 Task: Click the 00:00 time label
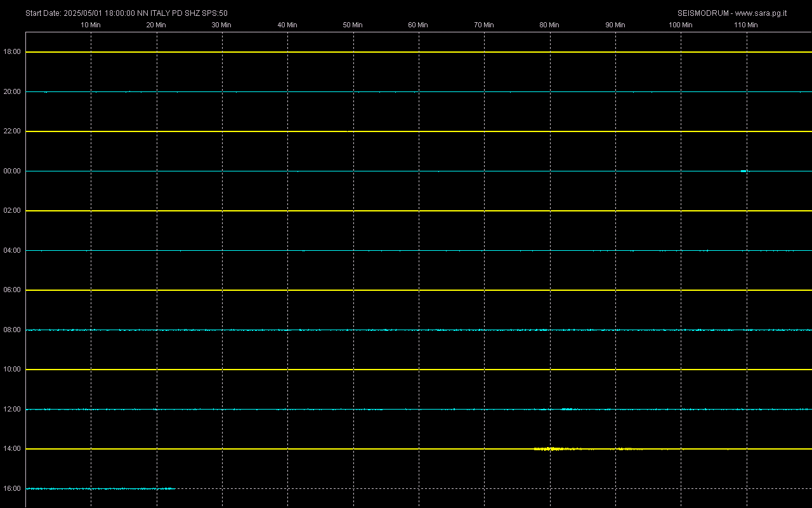pos(13,171)
